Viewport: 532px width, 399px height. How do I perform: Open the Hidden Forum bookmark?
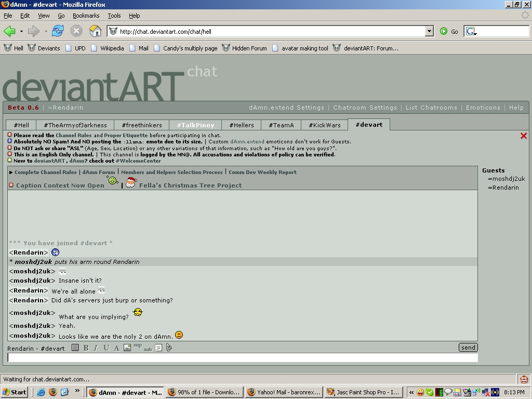pos(245,48)
